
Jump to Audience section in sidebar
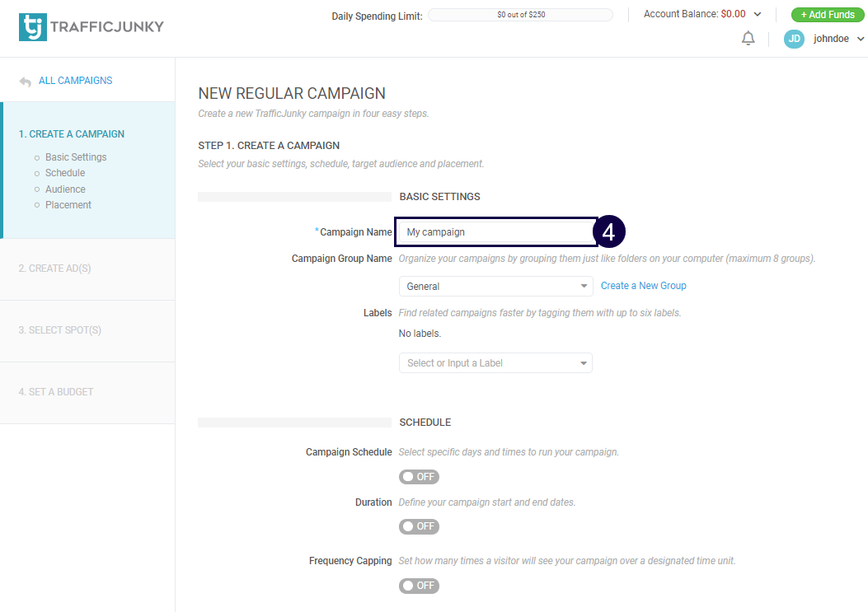tap(65, 189)
